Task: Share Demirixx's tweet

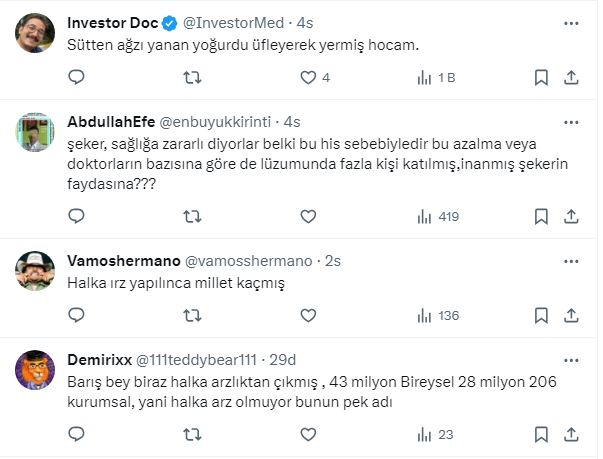Action: (571, 434)
